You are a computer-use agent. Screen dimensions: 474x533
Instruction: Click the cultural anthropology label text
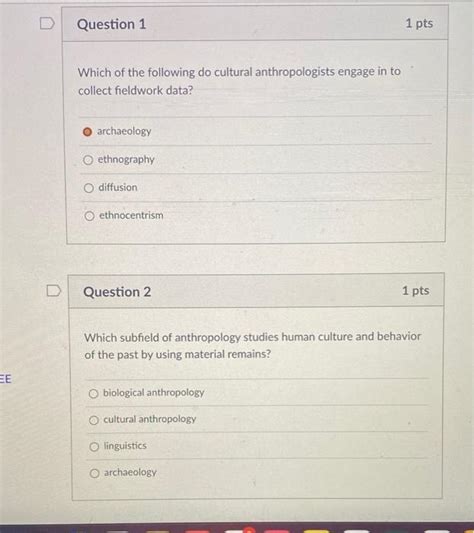(x=150, y=419)
